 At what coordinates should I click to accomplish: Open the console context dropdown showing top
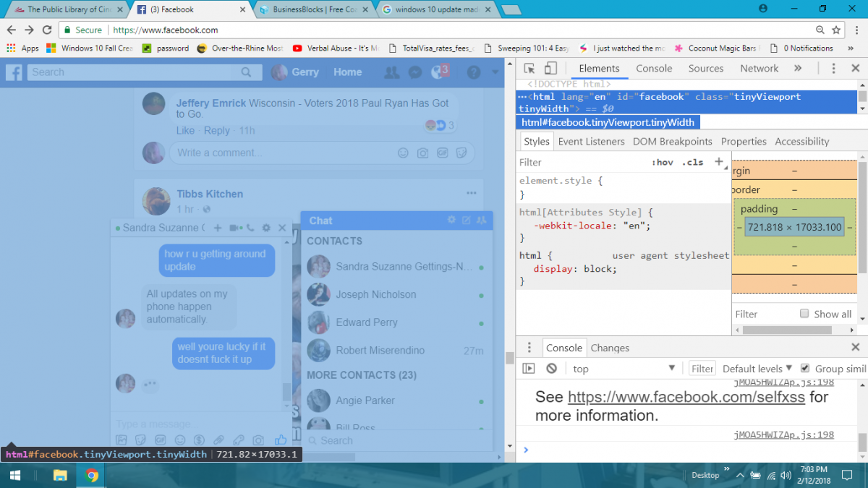(625, 369)
